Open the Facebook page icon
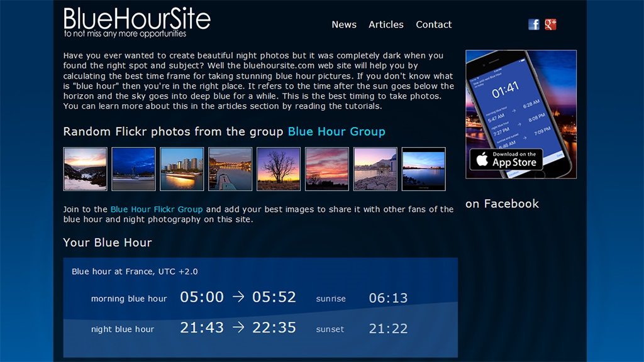The height and width of the screenshot is (362, 644). click(534, 25)
